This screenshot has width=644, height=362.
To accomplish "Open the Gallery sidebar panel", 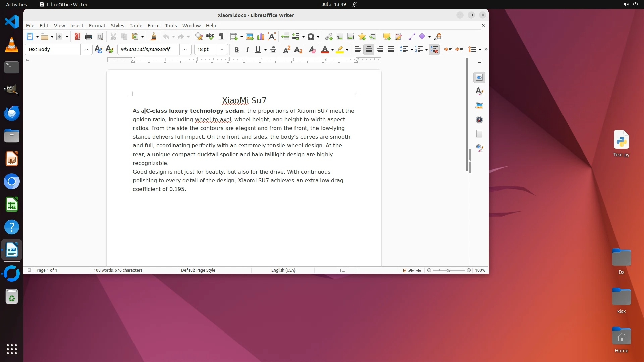I will 479,106.
